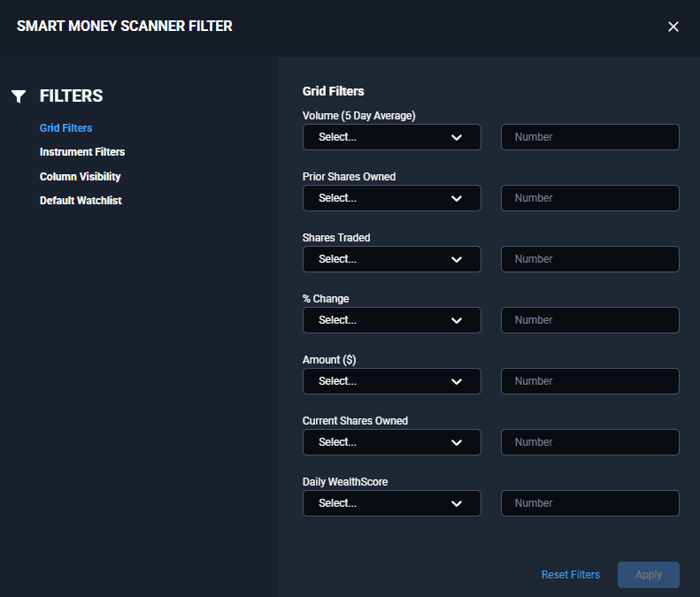
Task: Click the Grid Filters panel heading
Action: [x=334, y=91]
